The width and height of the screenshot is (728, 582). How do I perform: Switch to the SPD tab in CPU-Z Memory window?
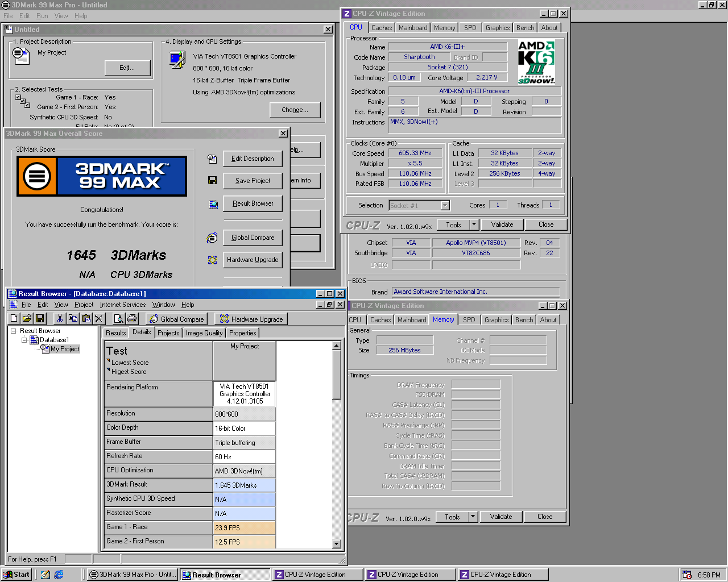click(469, 320)
